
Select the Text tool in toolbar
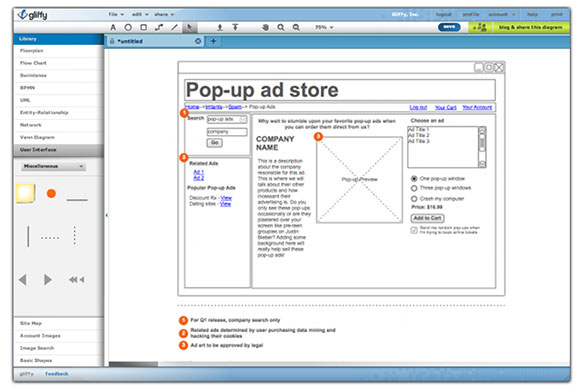point(113,27)
